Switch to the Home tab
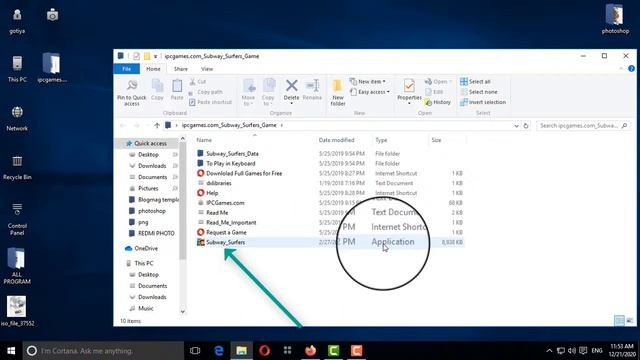Screen dimensions: 640x360 coord(153,69)
